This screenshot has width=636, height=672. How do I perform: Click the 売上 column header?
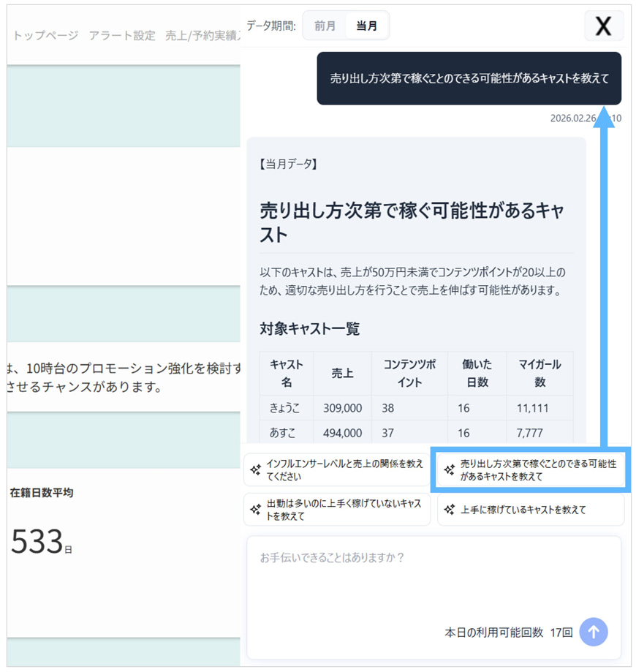point(342,373)
